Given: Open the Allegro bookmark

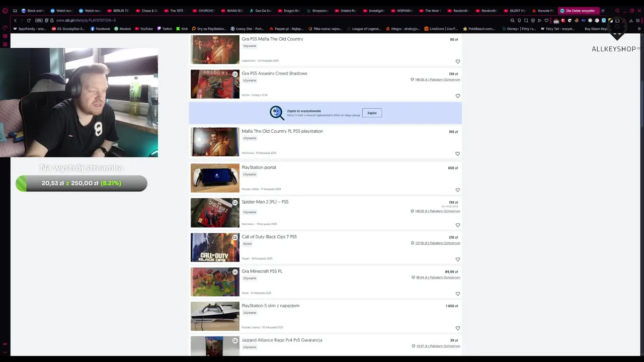Looking at the screenshot, I should click(x=403, y=29).
